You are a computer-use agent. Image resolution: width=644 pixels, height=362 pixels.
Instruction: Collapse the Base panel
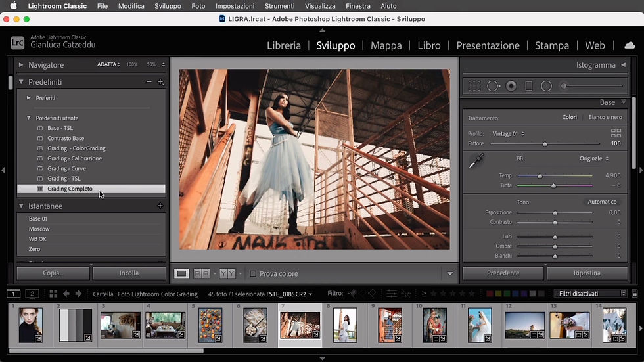pos(624,102)
